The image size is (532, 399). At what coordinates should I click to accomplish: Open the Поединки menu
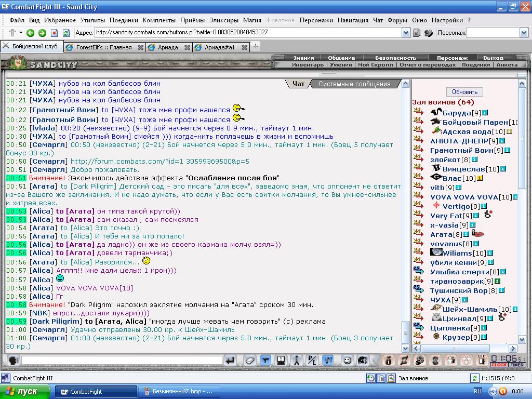tap(124, 20)
